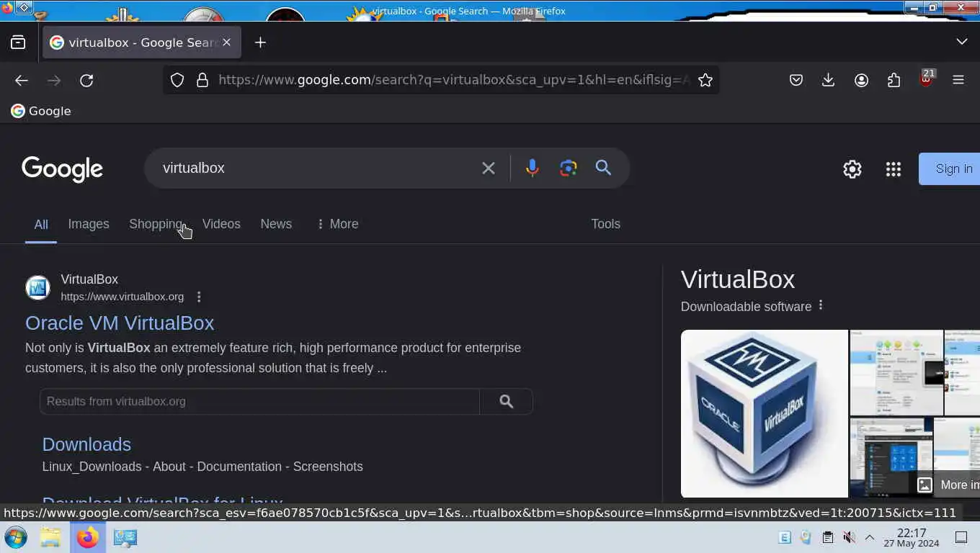
Task: Open the Firefox hamburger application menu
Action: (958, 80)
